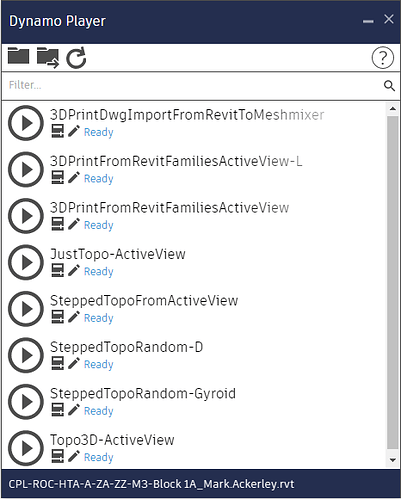Select the JustTopo-ActiveView script name
The width and height of the screenshot is (401, 499).
118,254
